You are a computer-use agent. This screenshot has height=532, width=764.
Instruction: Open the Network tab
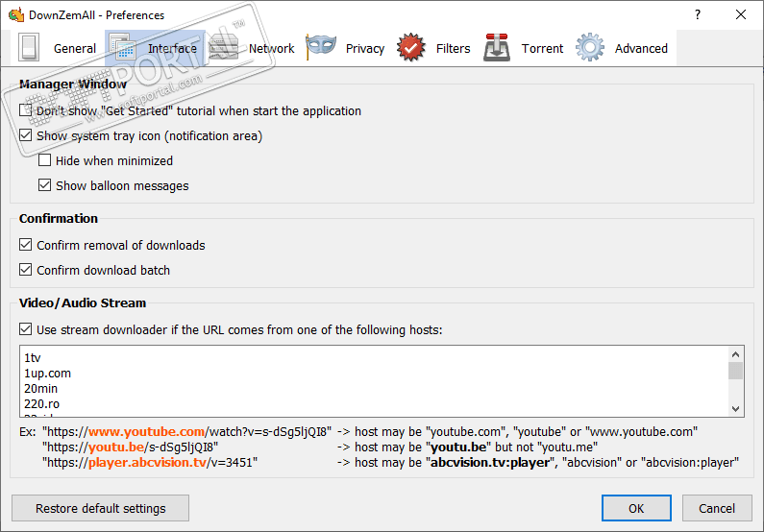[253, 48]
